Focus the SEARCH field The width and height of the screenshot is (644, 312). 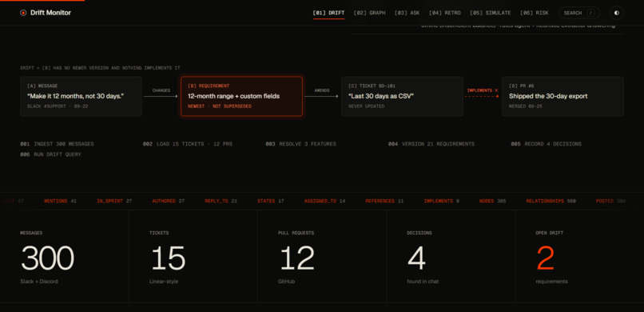click(x=579, y=13)
